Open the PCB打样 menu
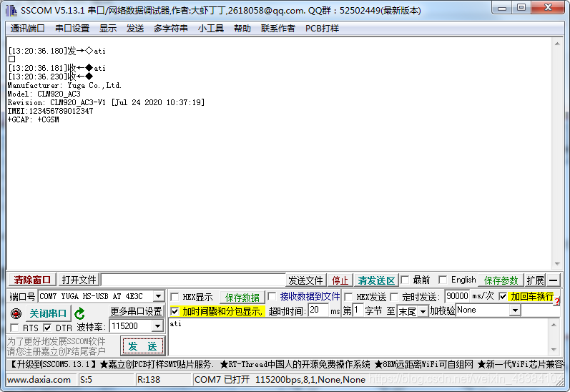Screen dimensions: 570x392 (x=322, y=29)
